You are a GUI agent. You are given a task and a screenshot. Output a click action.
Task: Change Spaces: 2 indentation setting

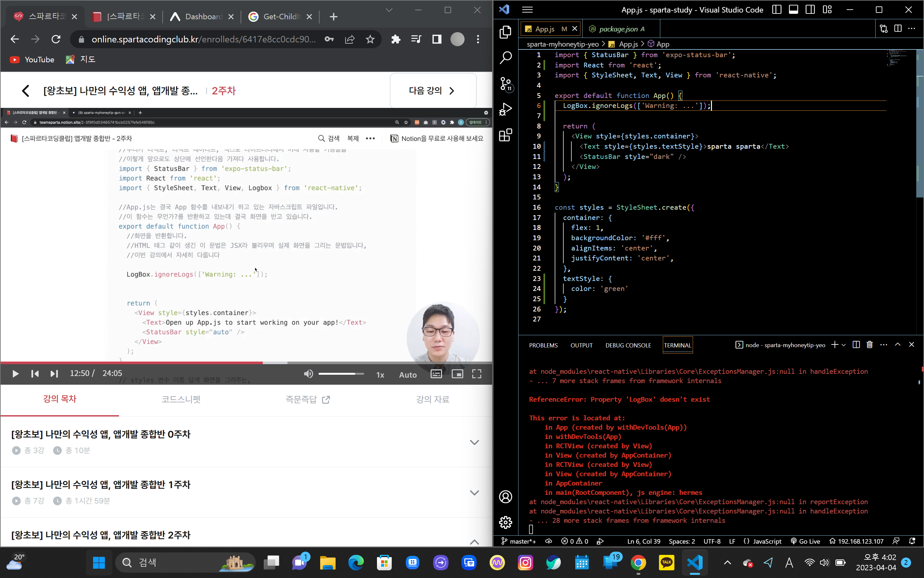(682, 541)
